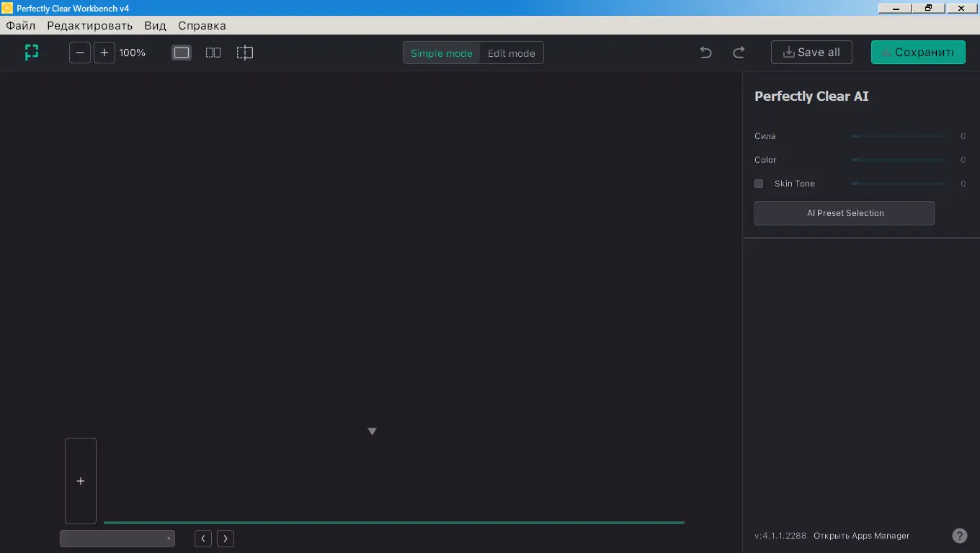This screenshot has width=980, height=553.
Task: Open the Редактировать menu
Action: pyautogui.click(x=89, y=25)
